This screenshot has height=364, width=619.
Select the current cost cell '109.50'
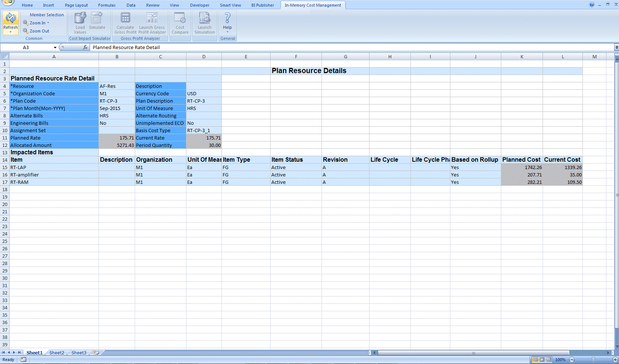point(563,182)
